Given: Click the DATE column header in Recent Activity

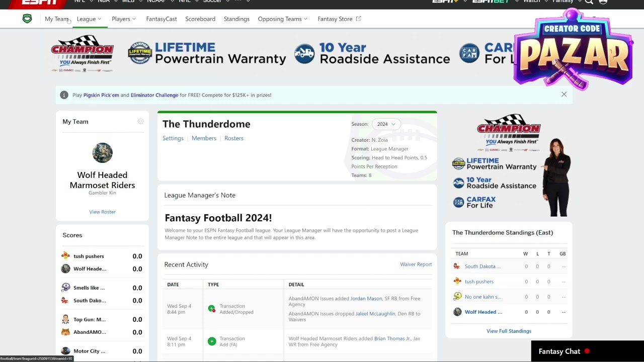Looking at the screenshot, I should 173,285.
